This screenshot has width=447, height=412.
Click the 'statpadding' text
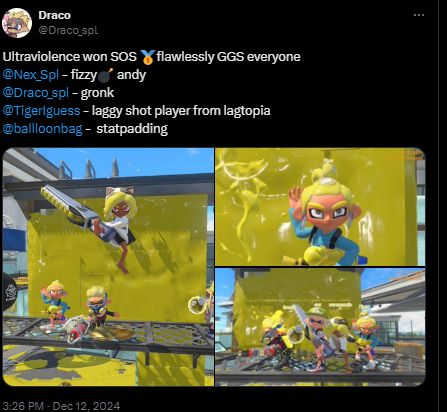pos(132,129)
